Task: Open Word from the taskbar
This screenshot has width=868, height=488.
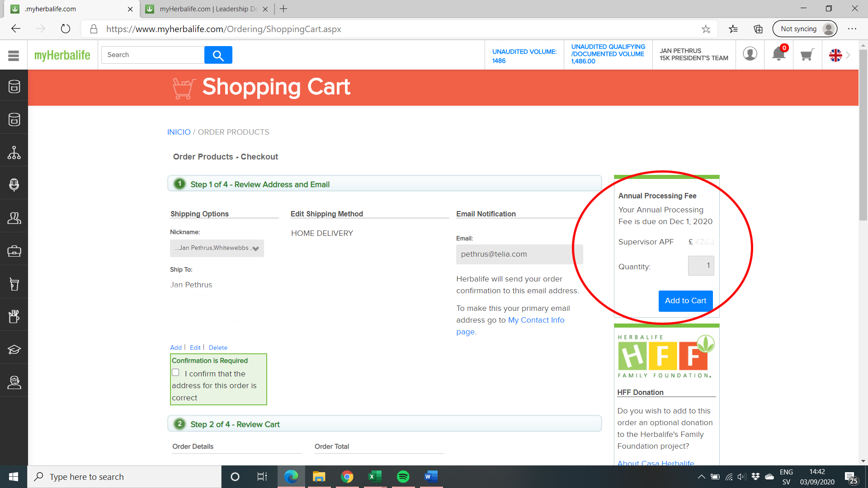Action: 431,477
